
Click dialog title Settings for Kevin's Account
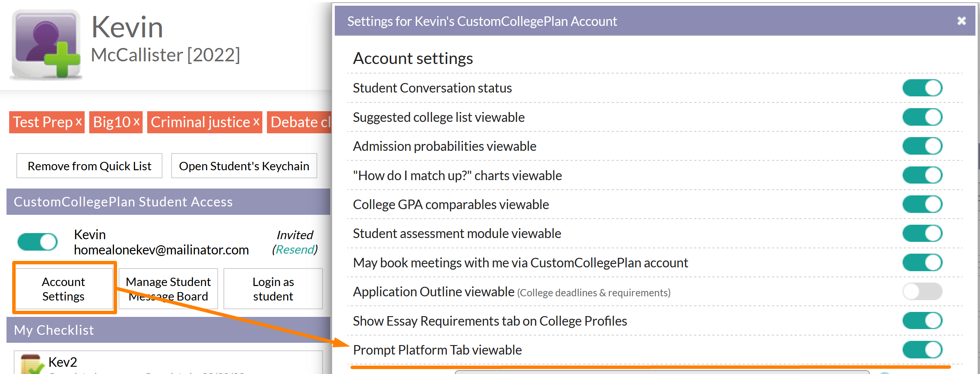point(482,21)
